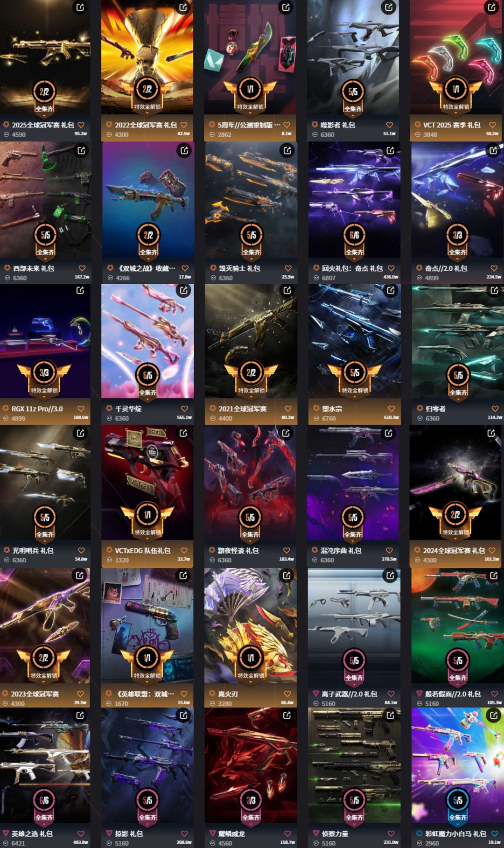Open the 黯夜怪谈 礼包 artwork
The height and width of the screenshot is (848, 504).
tap(250, 483)
